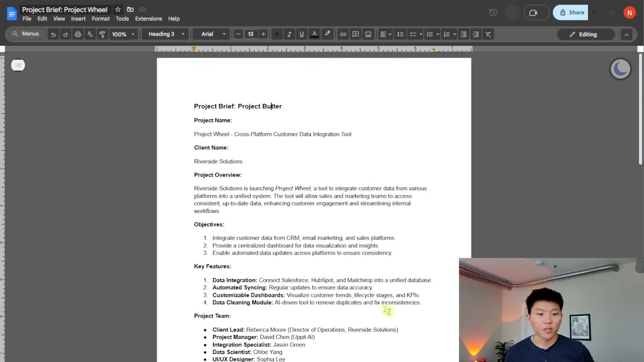The image size is (644, 362).
Task: Open the File menu
Action: point(27,19)
